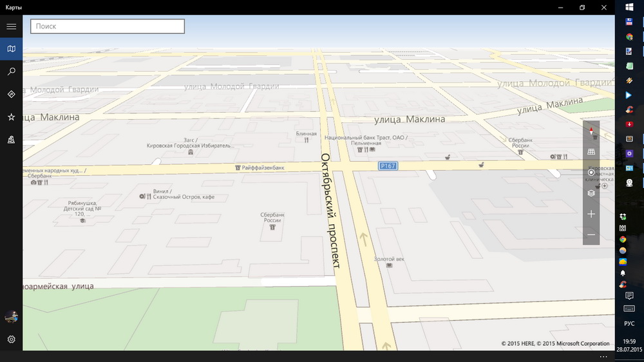Open the bell notification tray icon
Viewport: 644px width, 362px height.
pyautogui.click(x=623, y=273)
